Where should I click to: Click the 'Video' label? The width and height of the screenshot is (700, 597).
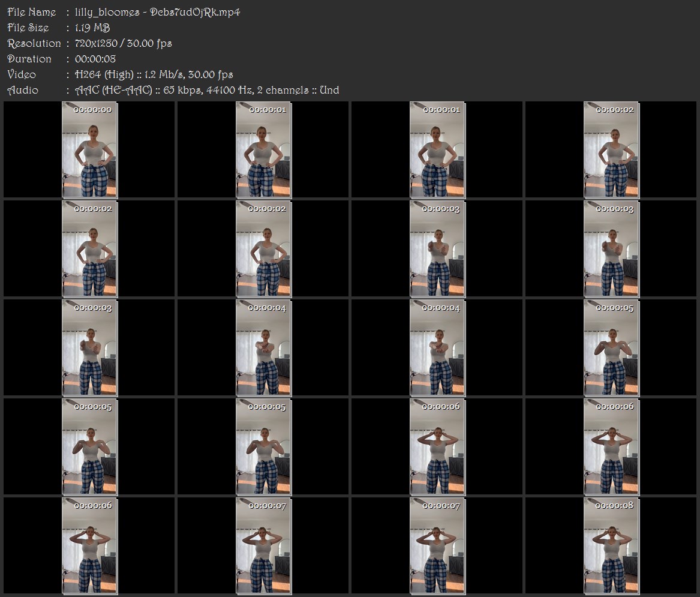click(22, 74)
